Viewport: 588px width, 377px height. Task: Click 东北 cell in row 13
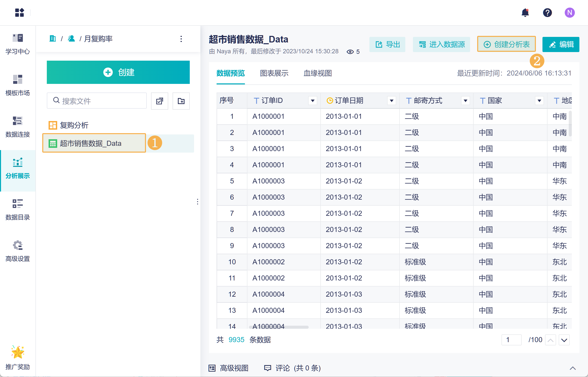click(x=559, y=311)
